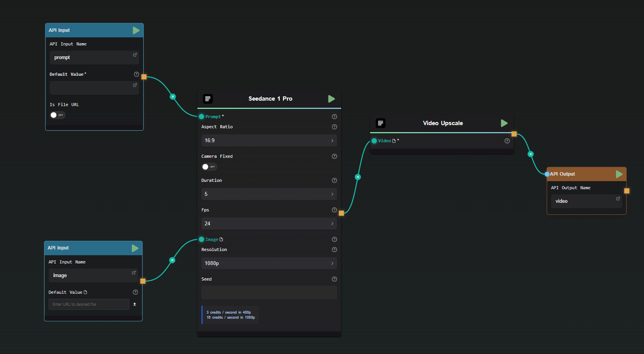Open help tooltip beside the Video input

[x=507, y=141]
